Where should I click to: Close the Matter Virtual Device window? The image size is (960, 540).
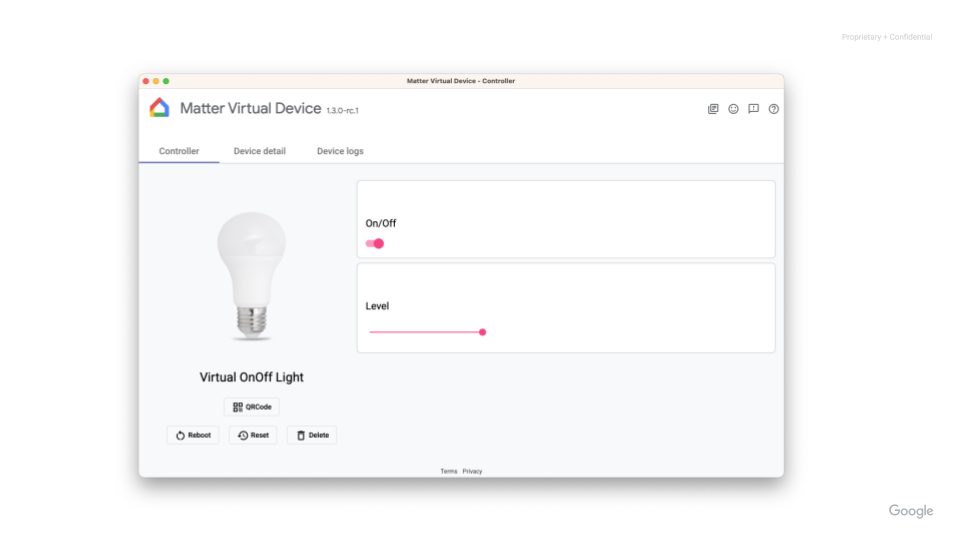pos(145,81)
